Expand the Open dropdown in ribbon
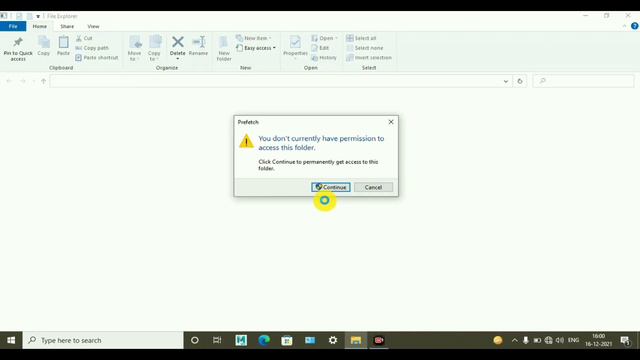This screenshot has width=640, height=360. point(325,38)
